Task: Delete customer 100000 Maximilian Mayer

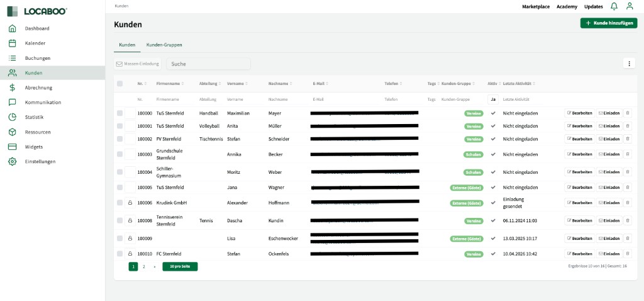Action: click(628, 113)
